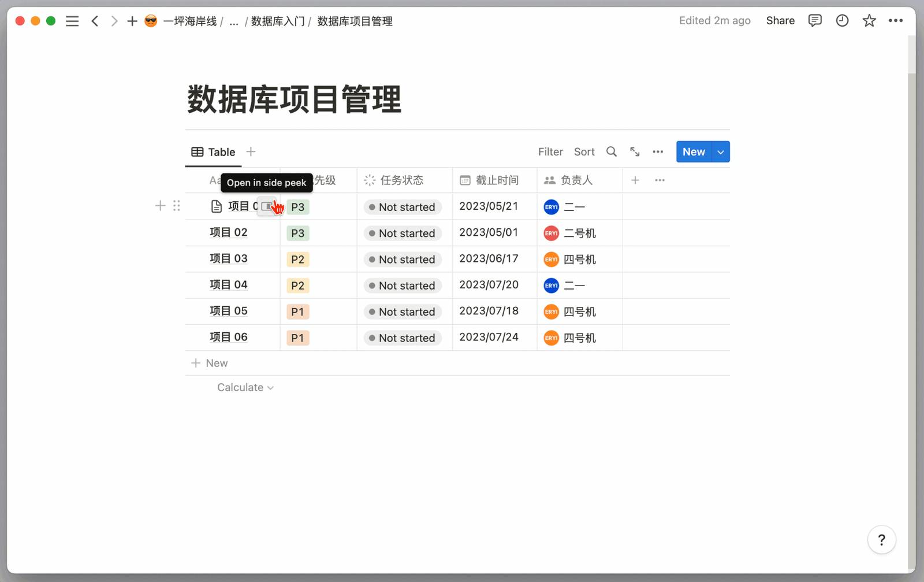The height and width of the screenshot is (582, 924).
Task: Open 负责人 column header menu
Action: [x=579, y=180]
